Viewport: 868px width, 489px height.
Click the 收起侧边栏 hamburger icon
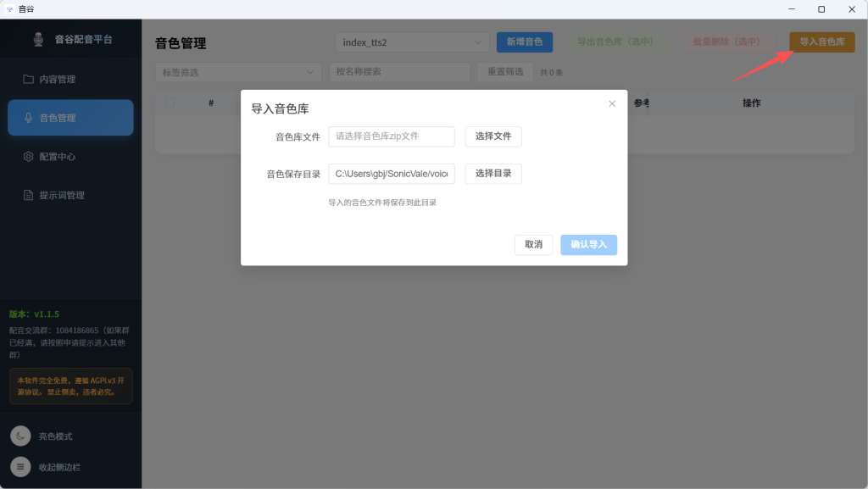click(x=20, y=467)
